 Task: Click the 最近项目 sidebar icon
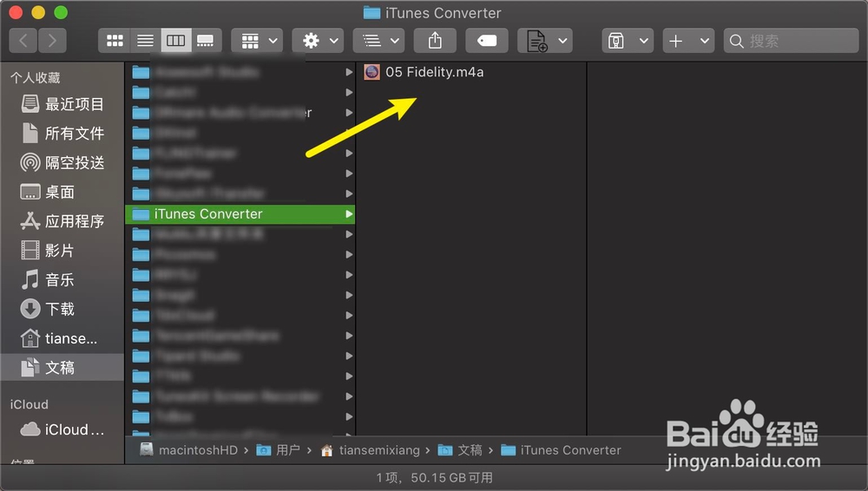click(x=30, y=103)
